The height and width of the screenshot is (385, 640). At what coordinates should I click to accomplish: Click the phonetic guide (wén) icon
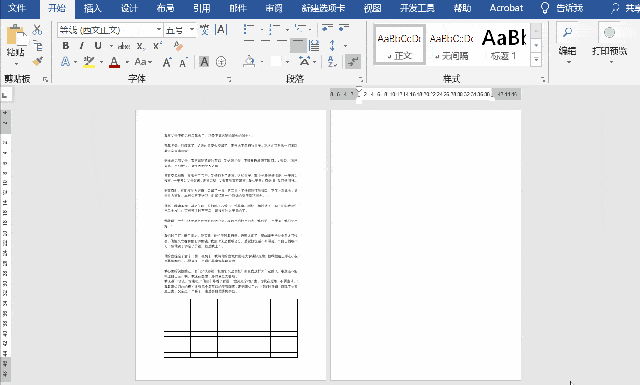point(204,29)
